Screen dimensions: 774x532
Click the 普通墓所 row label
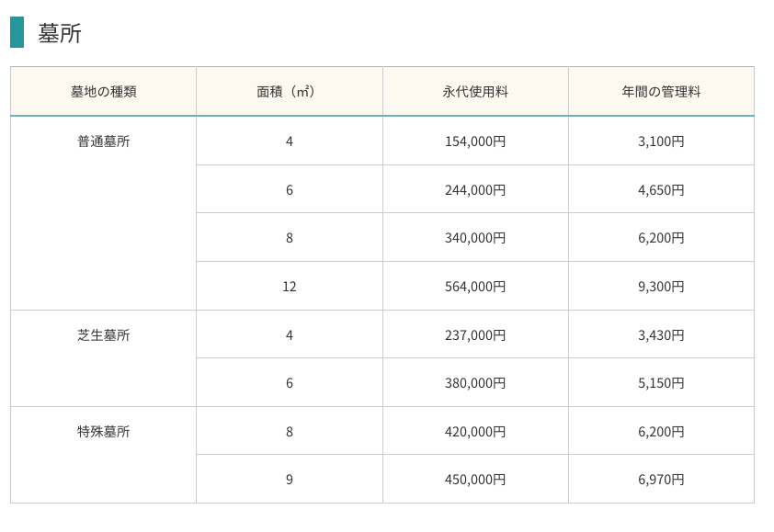tap(103, 141)
